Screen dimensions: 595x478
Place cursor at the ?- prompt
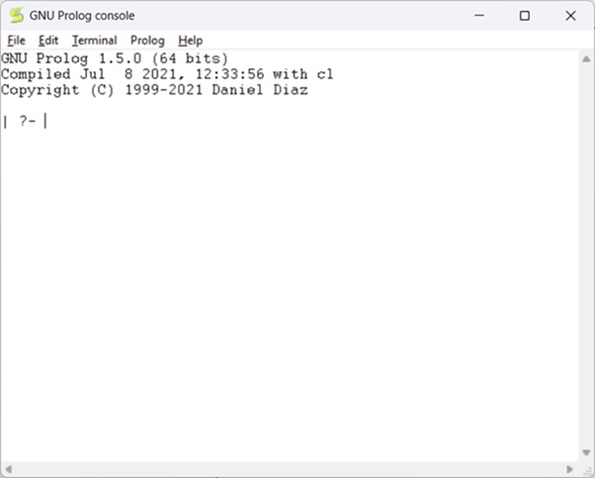point(45,121)
